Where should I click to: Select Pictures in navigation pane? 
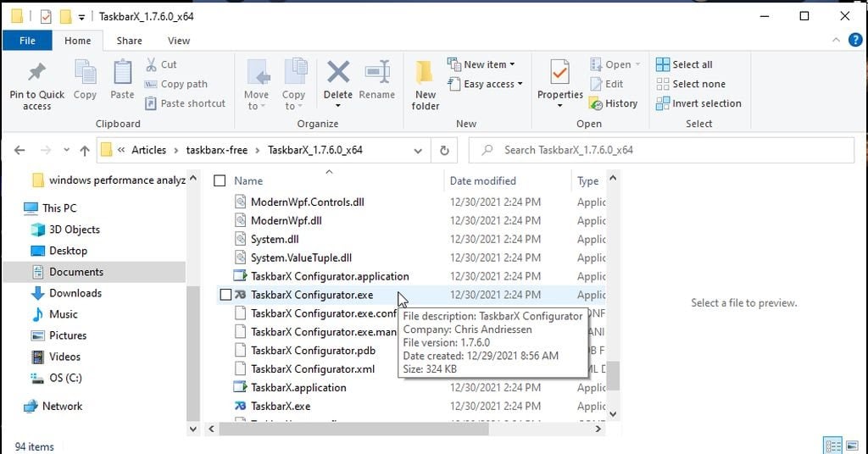point(68,335)
